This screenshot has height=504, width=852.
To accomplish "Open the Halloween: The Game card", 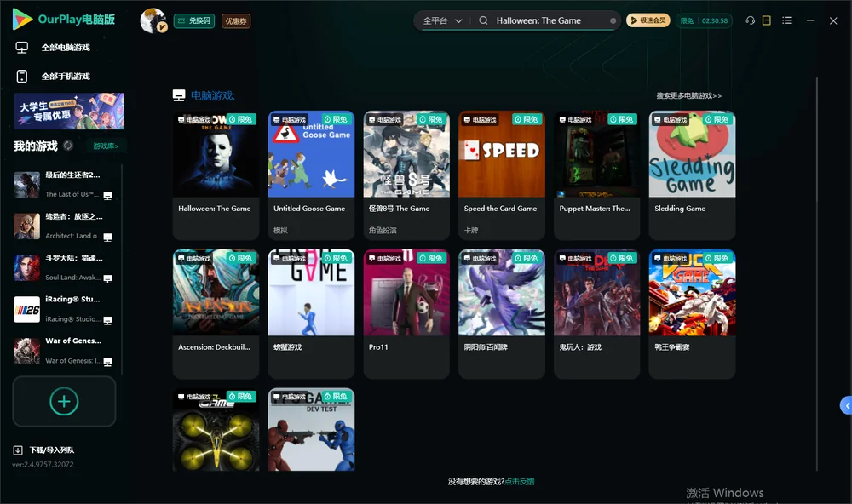I will 216,175.
